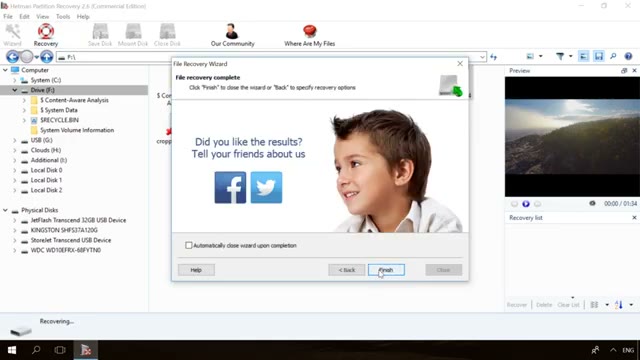Open the Tools menu
This screenshot has width=640, height=360.
[63, 17]
